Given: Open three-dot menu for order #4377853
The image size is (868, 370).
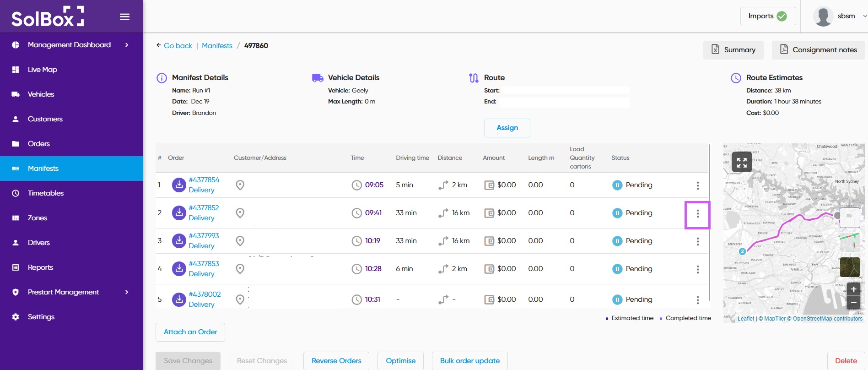Looking at the screenshot, I should coord(698,269).
